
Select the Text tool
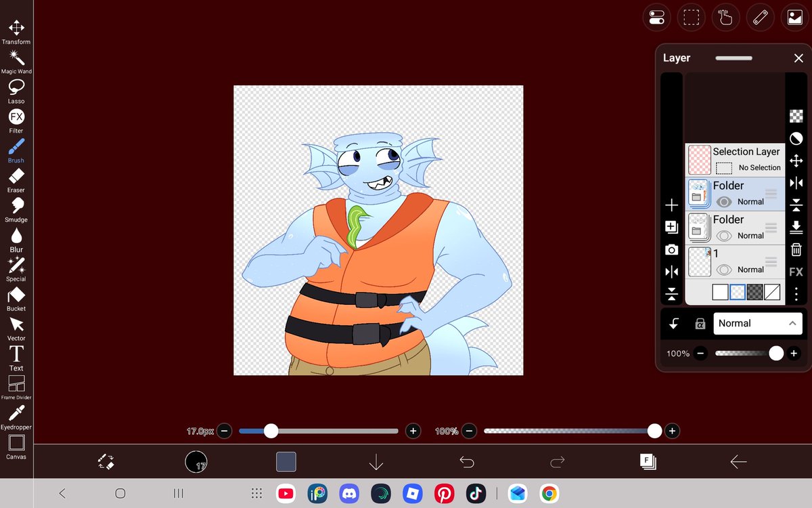pyautogui.click(x=16, y=358)
